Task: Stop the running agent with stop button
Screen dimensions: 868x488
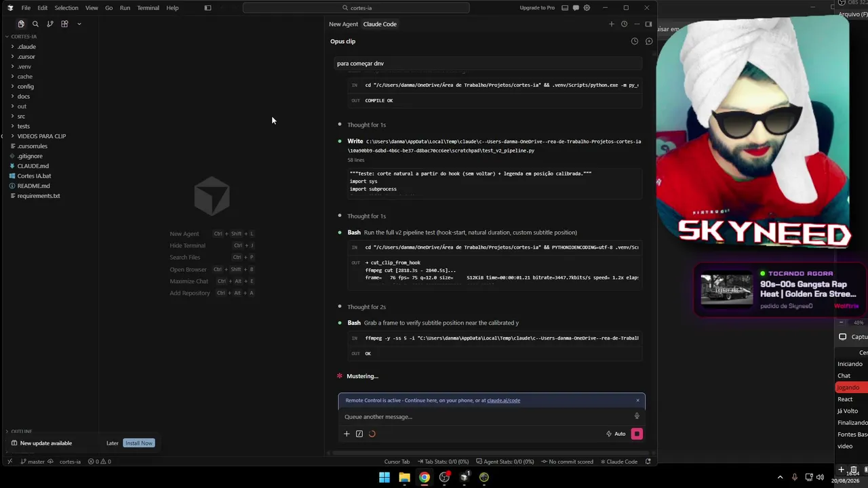Action: click(637, 434)
